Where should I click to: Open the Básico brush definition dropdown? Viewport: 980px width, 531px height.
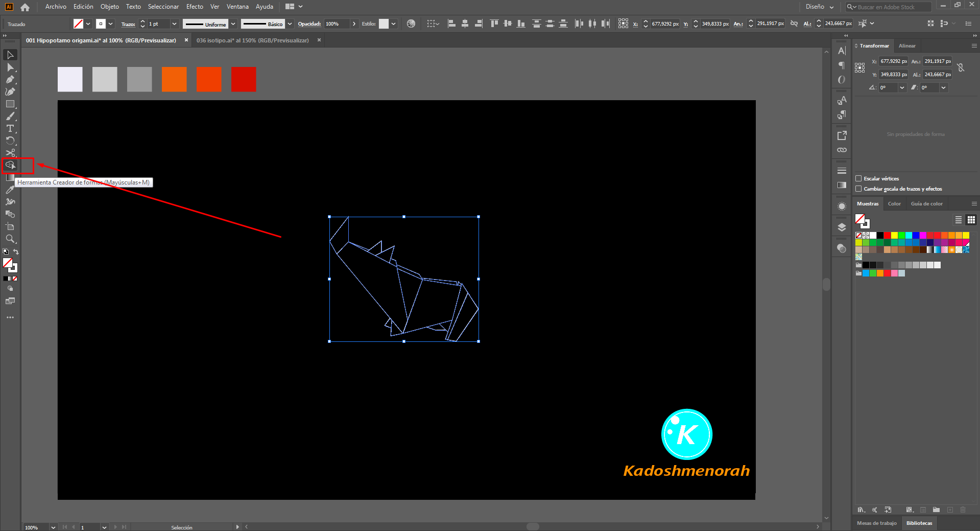pos(290,24)
